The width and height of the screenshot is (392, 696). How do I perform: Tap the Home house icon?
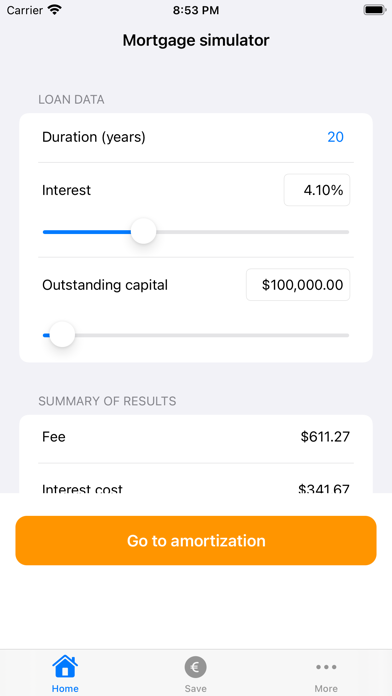65,666
